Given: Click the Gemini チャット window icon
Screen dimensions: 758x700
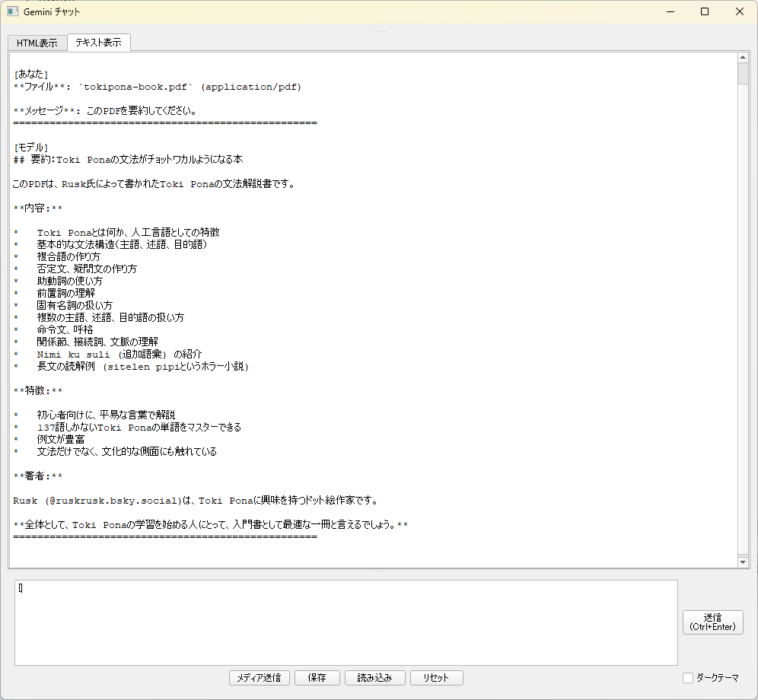Looking at the screenshot, I should pyautogui.click(x=13, y=11).
